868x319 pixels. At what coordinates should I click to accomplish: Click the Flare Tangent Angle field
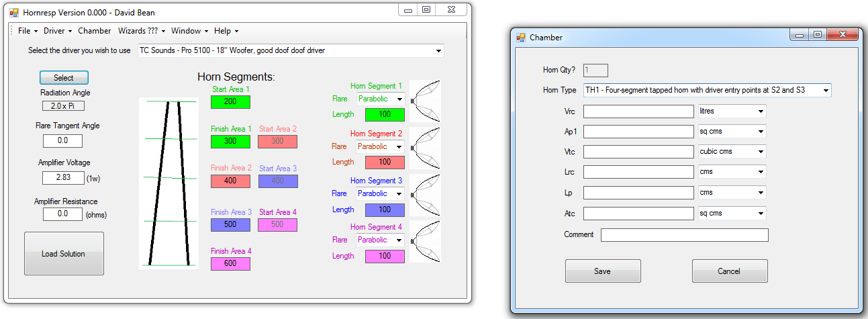[62, 140]
